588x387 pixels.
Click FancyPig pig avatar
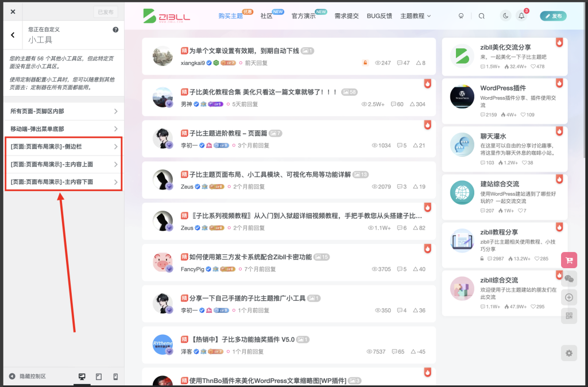163,262
